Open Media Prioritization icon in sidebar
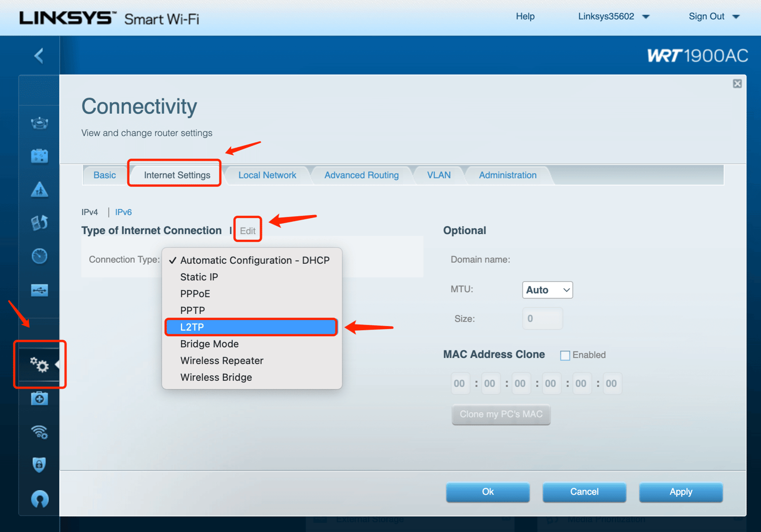761x532 pixels. [x=39, y=223]
